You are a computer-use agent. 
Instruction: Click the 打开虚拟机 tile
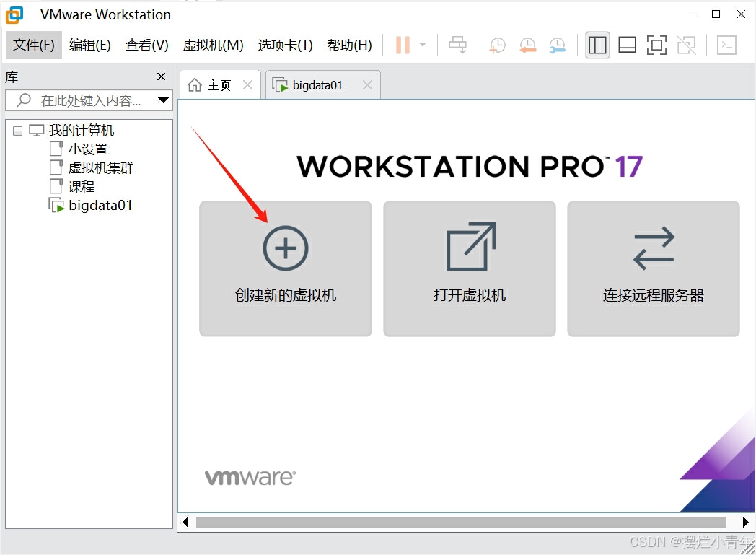pos(470,268)
